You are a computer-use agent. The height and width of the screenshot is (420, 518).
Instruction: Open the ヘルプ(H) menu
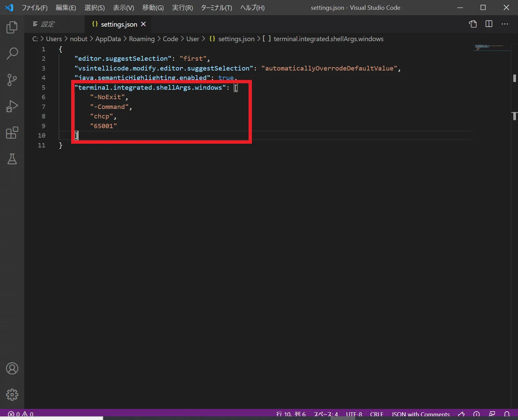point(252,7)
